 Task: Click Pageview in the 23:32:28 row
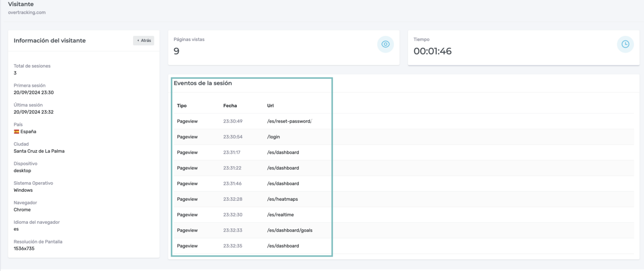(187, 199)
